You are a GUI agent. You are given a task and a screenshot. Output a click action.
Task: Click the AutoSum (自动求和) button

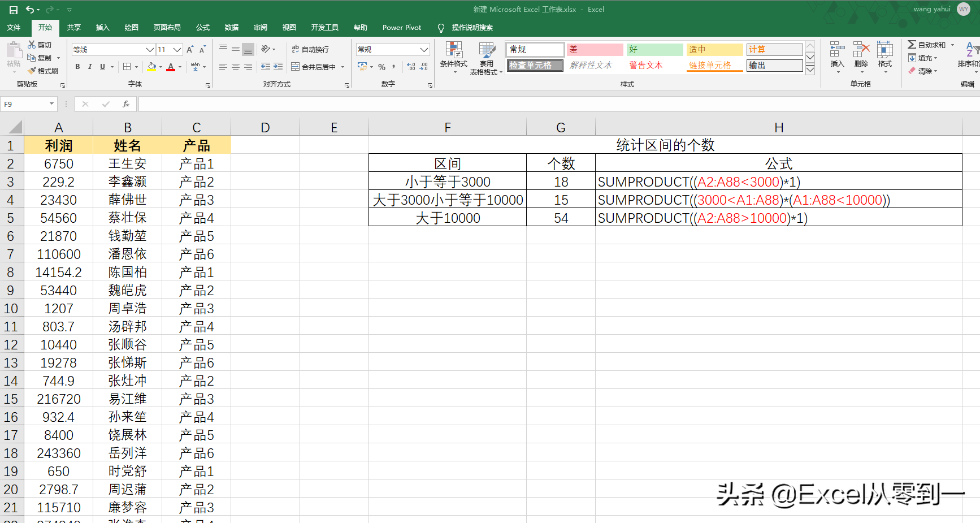click(x=926, y=45)
